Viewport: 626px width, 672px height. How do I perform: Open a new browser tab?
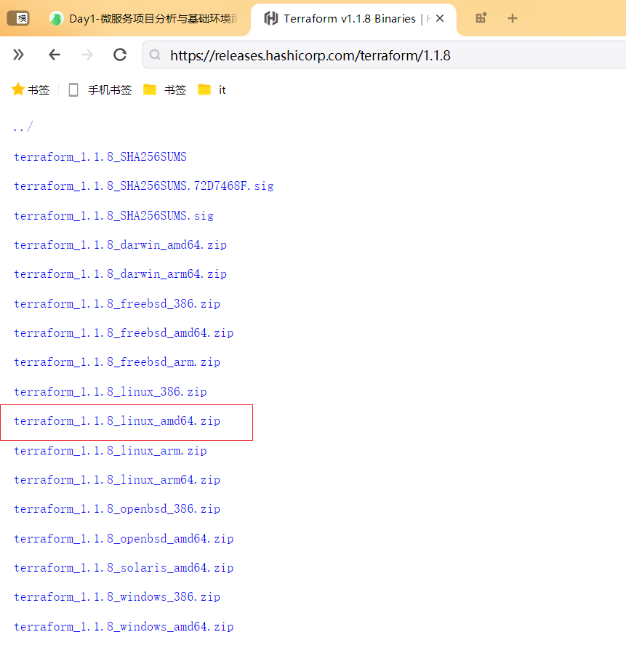513,18
